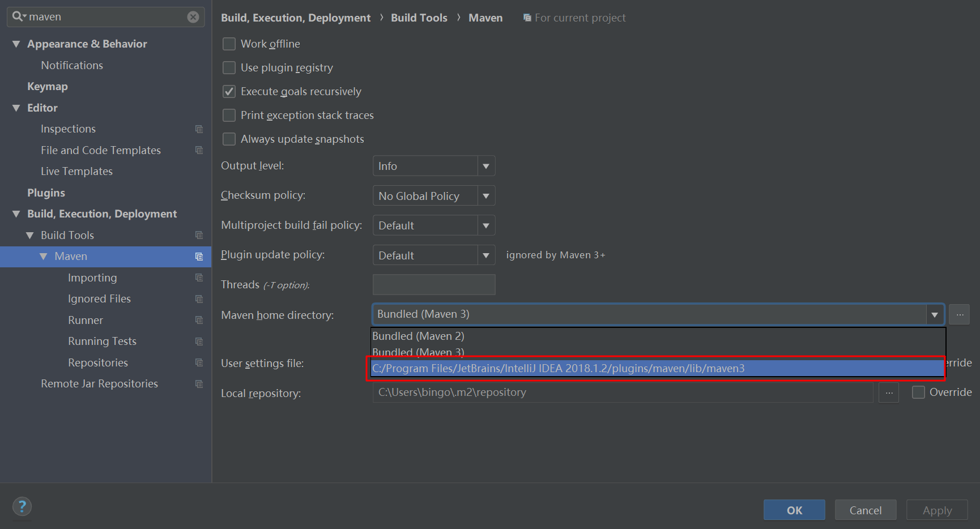Enable Print exception stack traces
The width and height of the screenshot is (980, 529).
coord(229,115)
